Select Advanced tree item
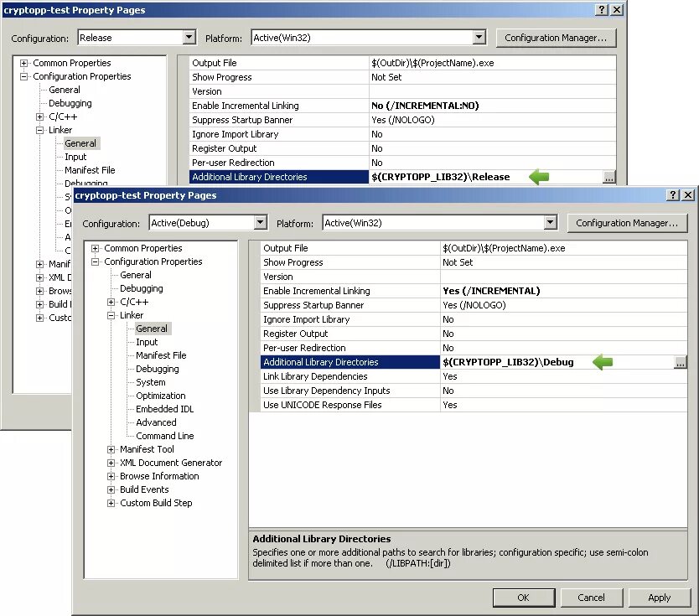 (156, 422)
